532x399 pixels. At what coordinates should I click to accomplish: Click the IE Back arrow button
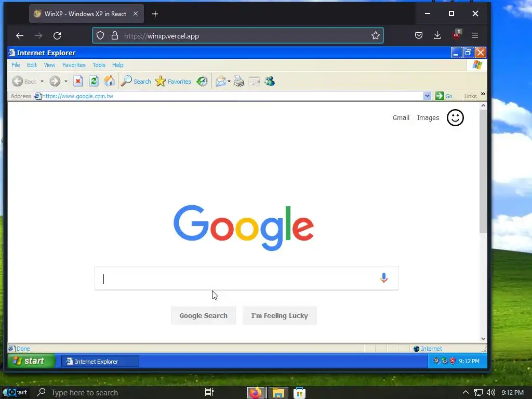point(18,82)
